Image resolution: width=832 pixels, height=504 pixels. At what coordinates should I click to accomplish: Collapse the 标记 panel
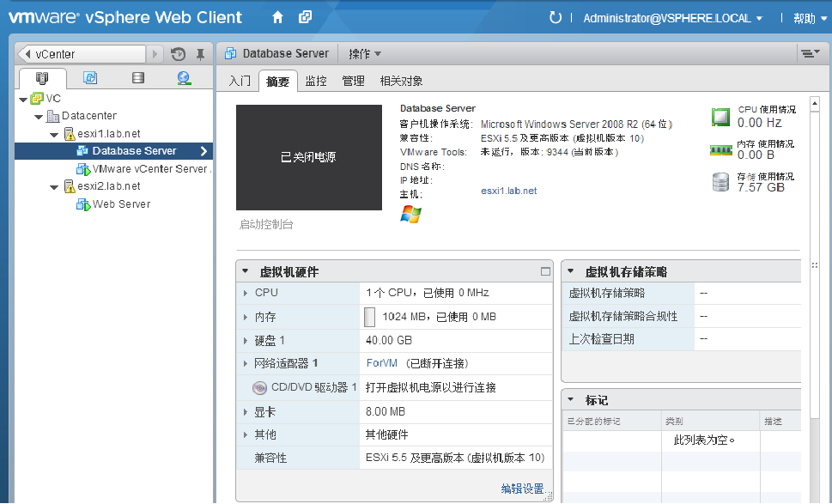[571, 399]
